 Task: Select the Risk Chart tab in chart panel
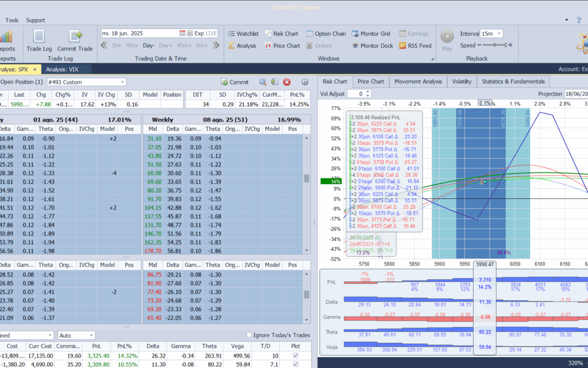(335, 81)
